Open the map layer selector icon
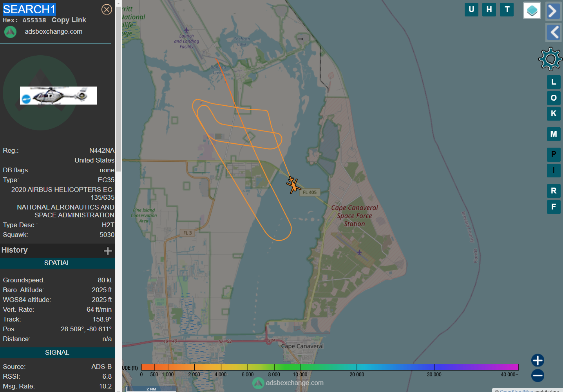This screenshot has height=392, width=563. pyautogui.click(x=532, y=11)
